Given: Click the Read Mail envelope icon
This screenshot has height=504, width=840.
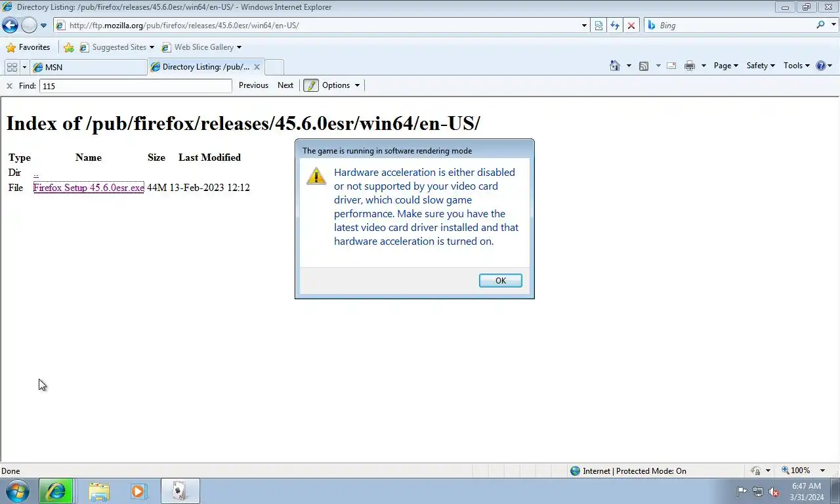Looking at the screenshot, I should pos(671,66).
